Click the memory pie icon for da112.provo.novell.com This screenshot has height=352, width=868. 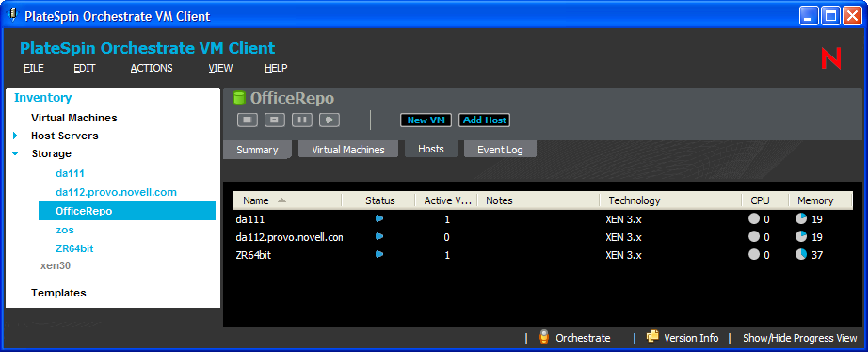point(801,236)
